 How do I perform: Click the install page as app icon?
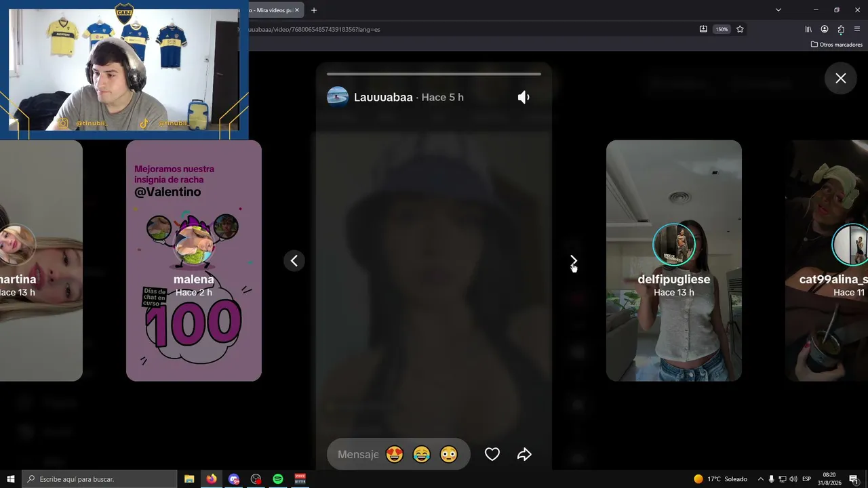click(703, 29)
